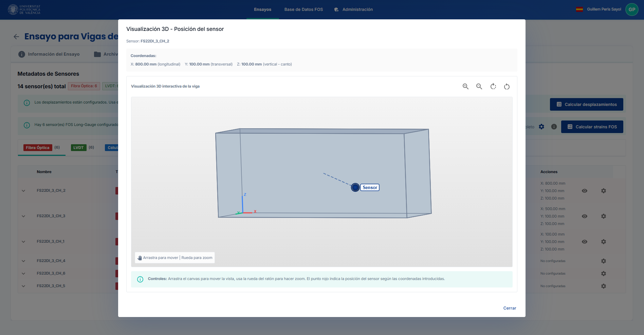
Task: Toggle visibility eye for the X: 100.00 mm sensor
Action: tap(585, 242)
